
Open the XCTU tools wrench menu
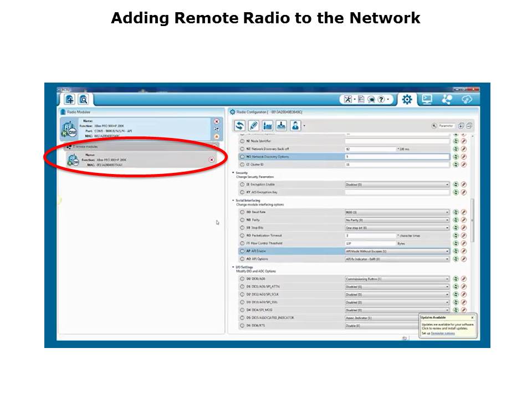(x=348, y=100)
